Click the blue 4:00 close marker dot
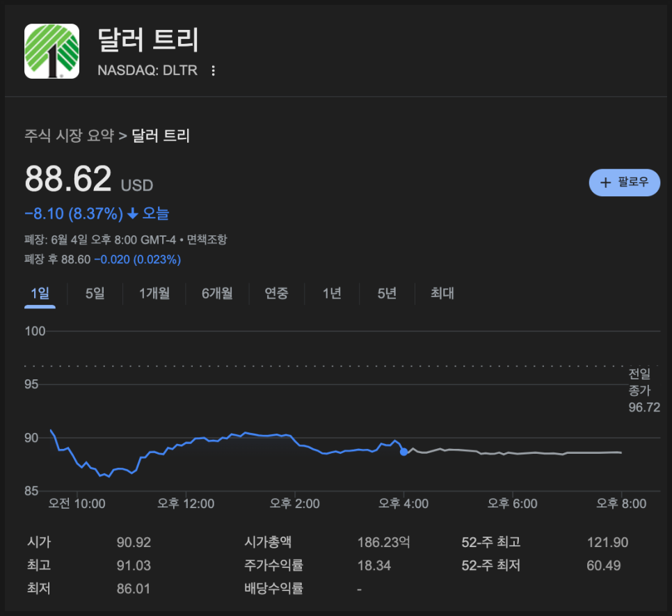Viewport: 672px width, 616px height. click(x=403, y=452)
